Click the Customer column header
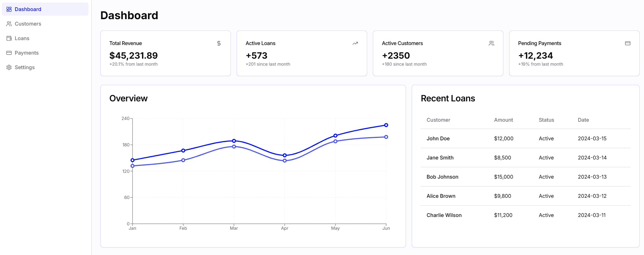Image resolution: width=644 pixels, height=255 pixels. (438, 120)
